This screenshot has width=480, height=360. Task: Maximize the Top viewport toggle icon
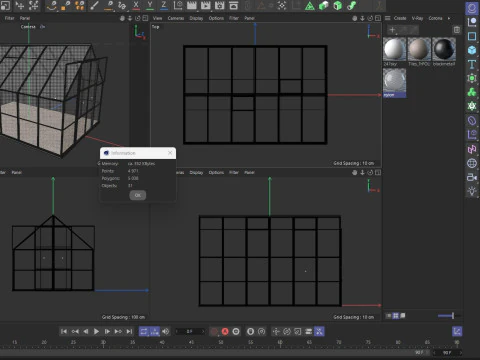[378, 18]
